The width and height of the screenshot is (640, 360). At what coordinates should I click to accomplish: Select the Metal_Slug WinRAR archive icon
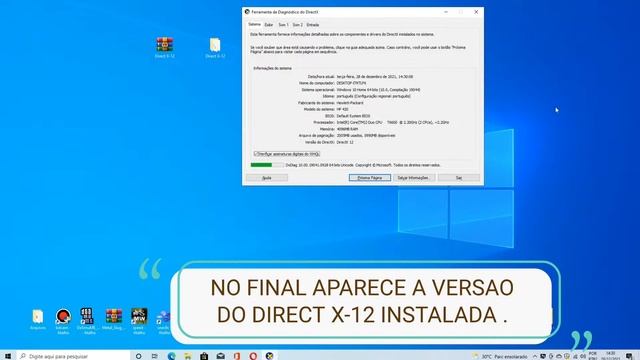coord(114,319)
